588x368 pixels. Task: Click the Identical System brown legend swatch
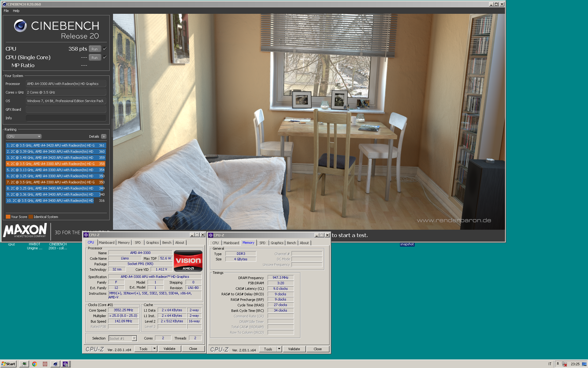31,217
